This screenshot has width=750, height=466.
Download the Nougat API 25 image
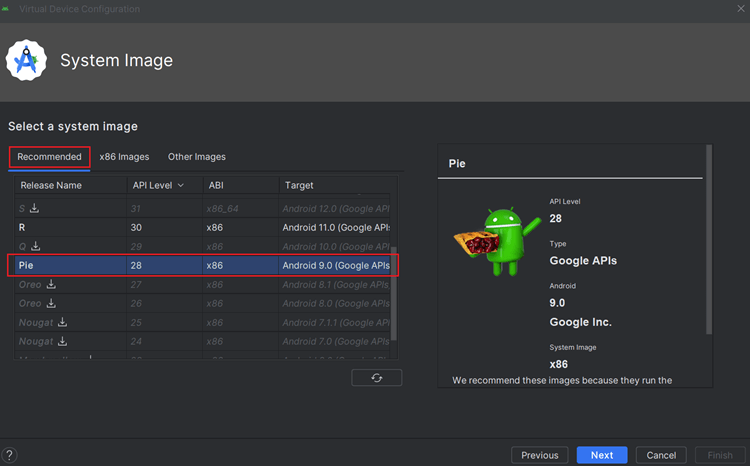pyautogui.click(x=63, y=322)
